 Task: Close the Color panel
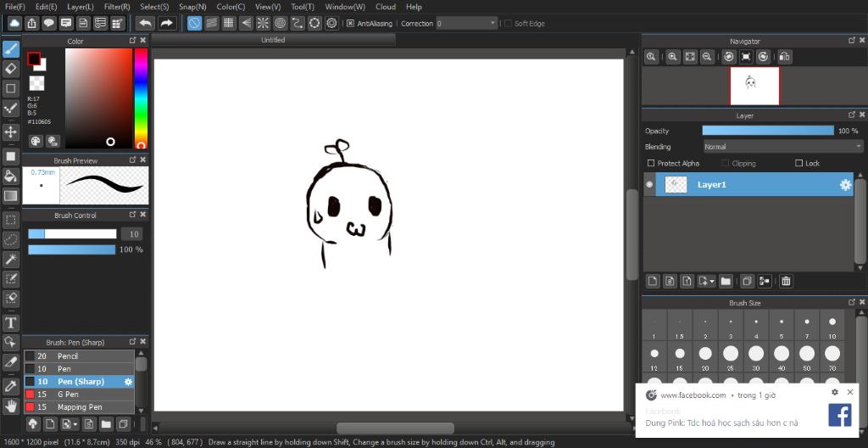point(142,41)
